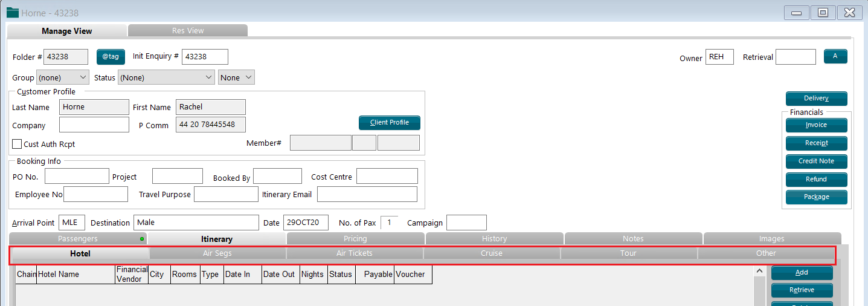Click the Credit Note button

[817, 161]
